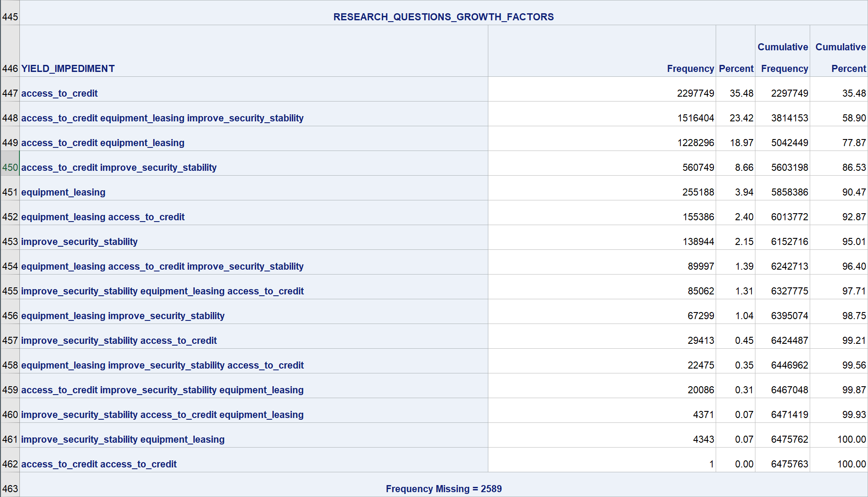Click cell with frequency 1516404
Screen dimensions: 868x497
coord(695,118)
